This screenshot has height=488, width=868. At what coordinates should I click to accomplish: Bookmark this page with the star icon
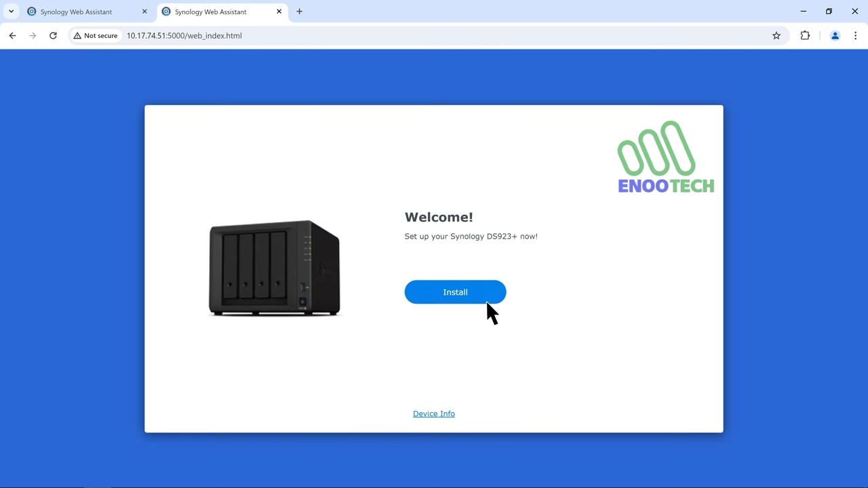click(x=776, y=35)
